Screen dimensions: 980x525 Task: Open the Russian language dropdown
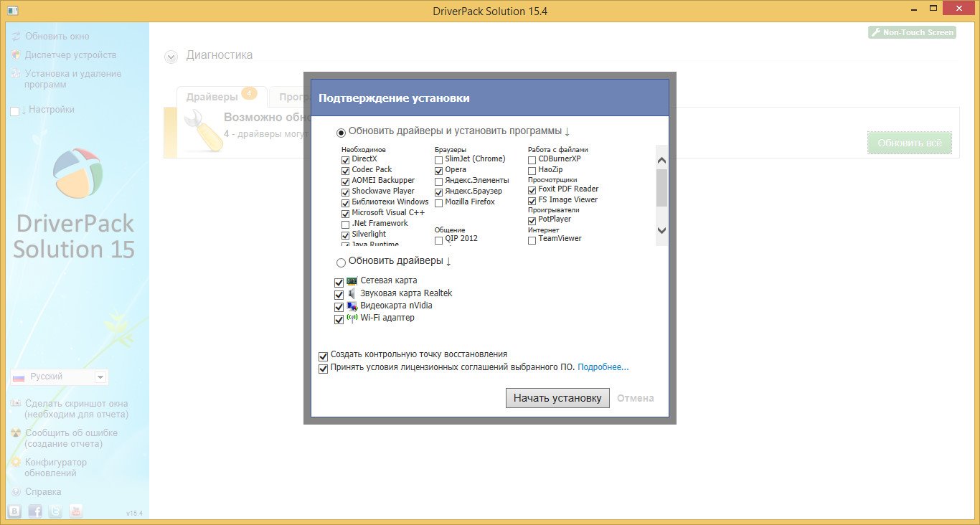click(59, 377)
